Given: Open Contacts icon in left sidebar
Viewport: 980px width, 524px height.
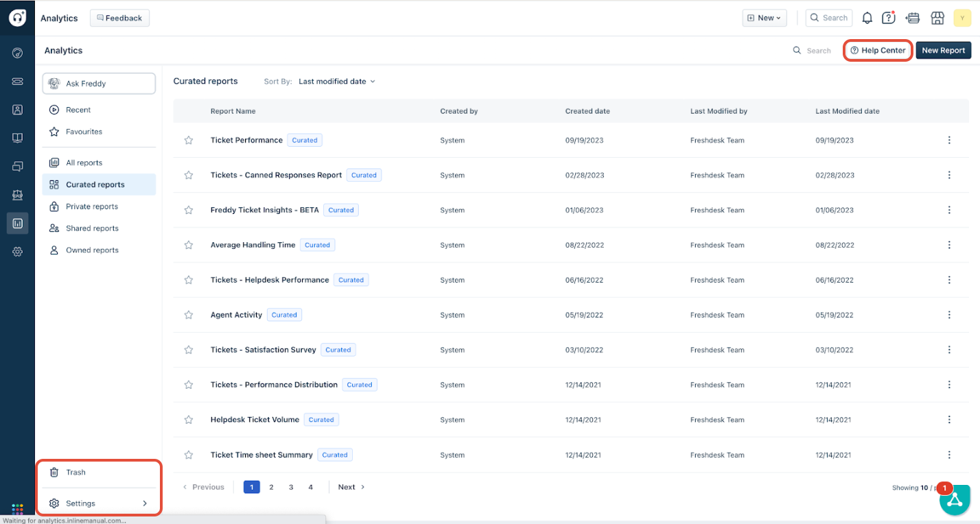Looking at the screenshot, I should tap(18, 110).
